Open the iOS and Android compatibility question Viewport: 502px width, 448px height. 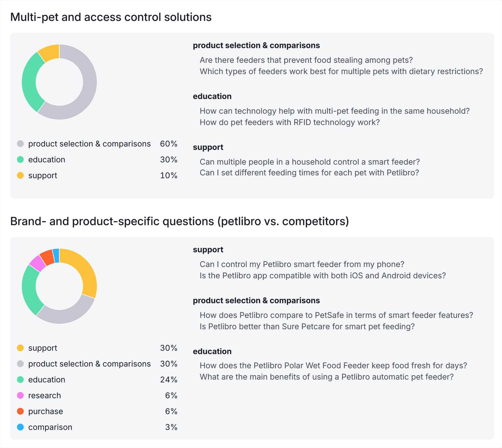[x=323, y=276]
